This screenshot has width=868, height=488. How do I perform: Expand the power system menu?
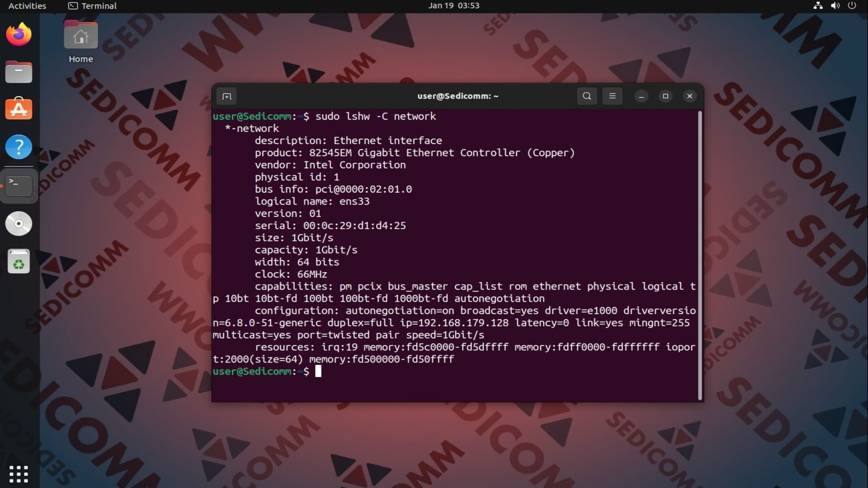pyautogui.click(x=852, y=6)
